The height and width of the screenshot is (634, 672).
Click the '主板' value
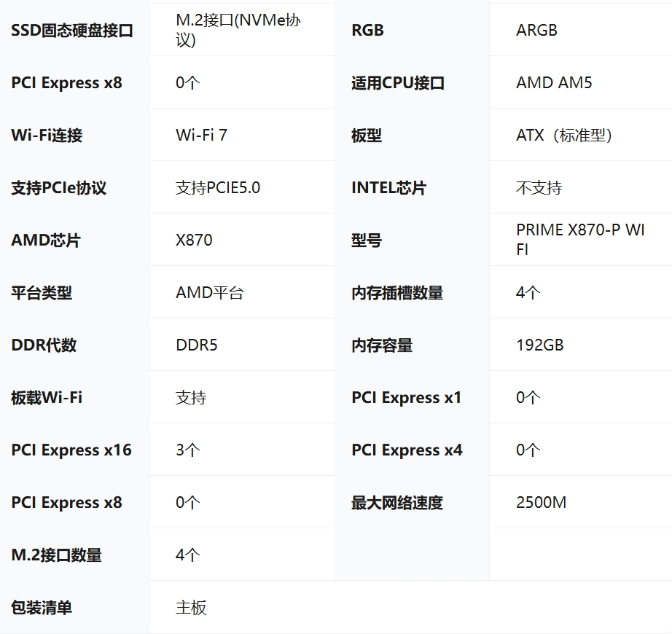click(191, 608)
